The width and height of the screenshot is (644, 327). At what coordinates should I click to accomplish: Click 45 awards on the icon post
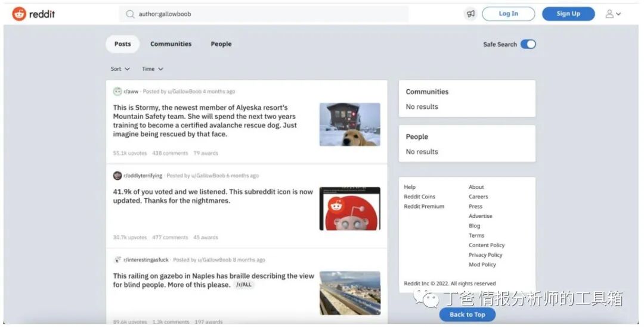coord(206,237)
